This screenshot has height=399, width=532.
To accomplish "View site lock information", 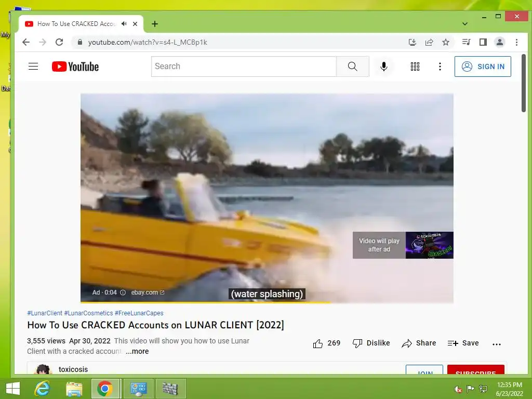I will [80, 42].
